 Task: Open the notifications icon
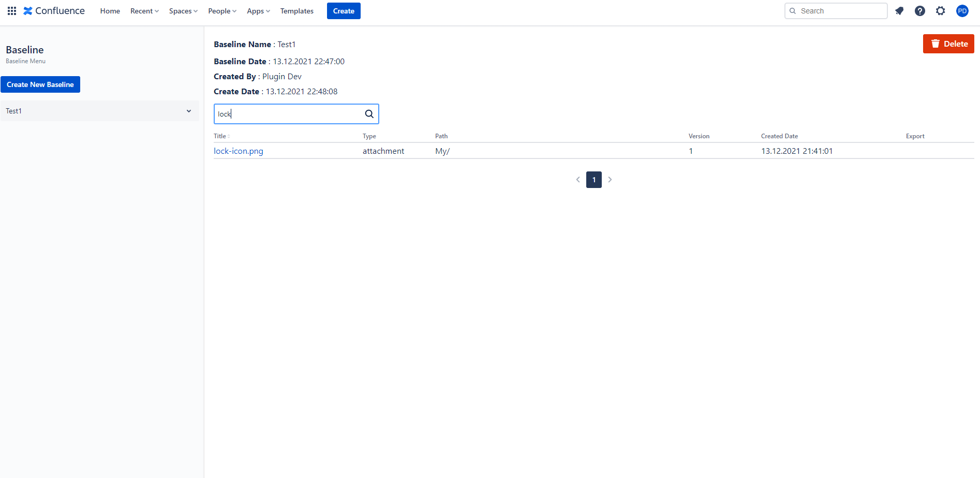899,11
